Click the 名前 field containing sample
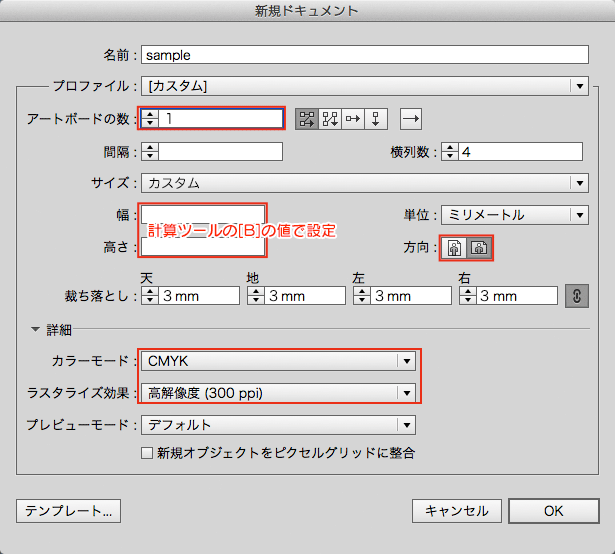The width and height of the screenshot is (615, 554). click(x=364, y=54)
